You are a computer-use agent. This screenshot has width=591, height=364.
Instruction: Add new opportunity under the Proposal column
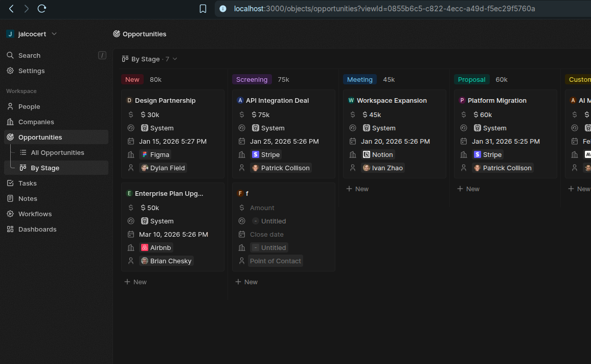[468, 189]
